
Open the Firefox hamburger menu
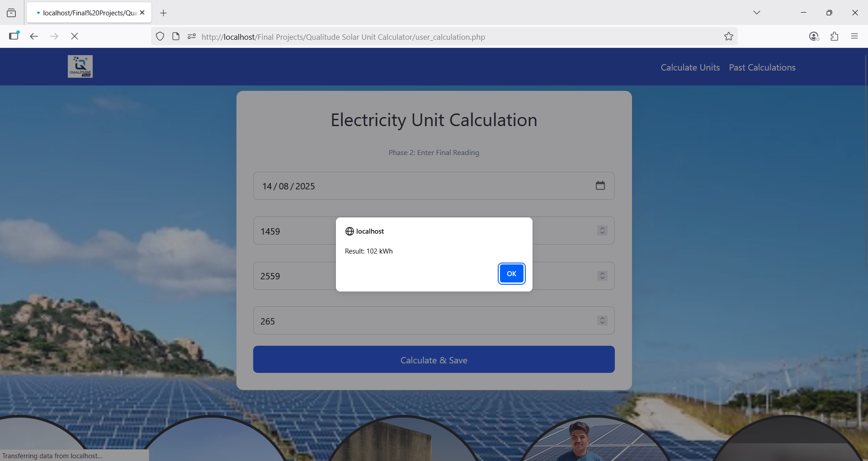(x=854, y=37)
